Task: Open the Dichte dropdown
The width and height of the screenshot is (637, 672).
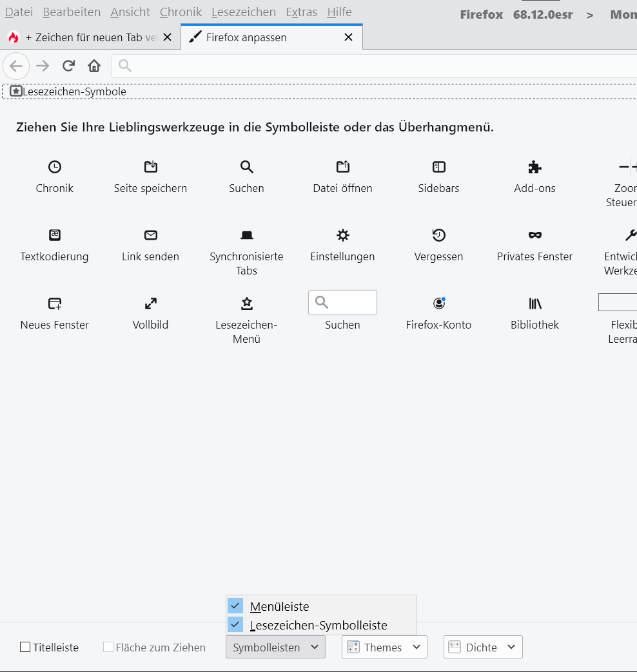Action: (483, 647)
